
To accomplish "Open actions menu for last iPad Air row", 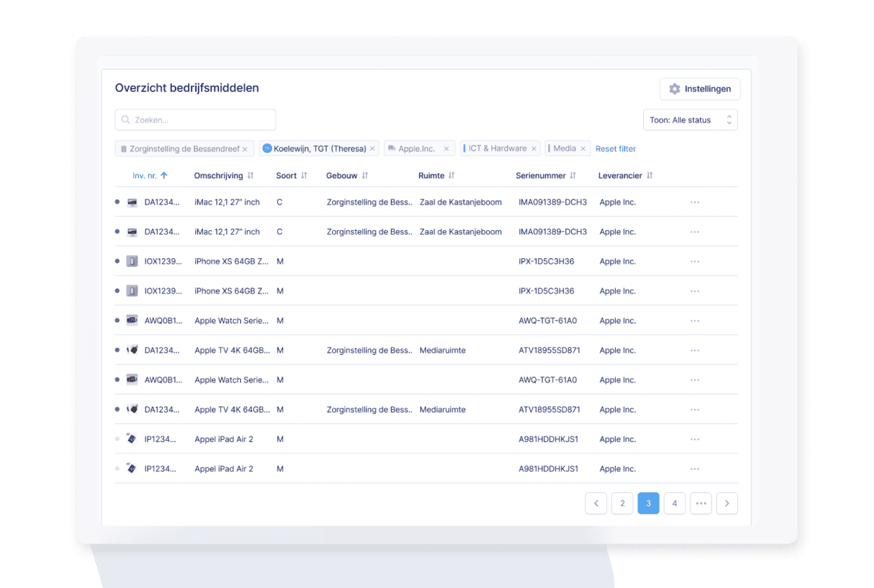I will 695,469.
